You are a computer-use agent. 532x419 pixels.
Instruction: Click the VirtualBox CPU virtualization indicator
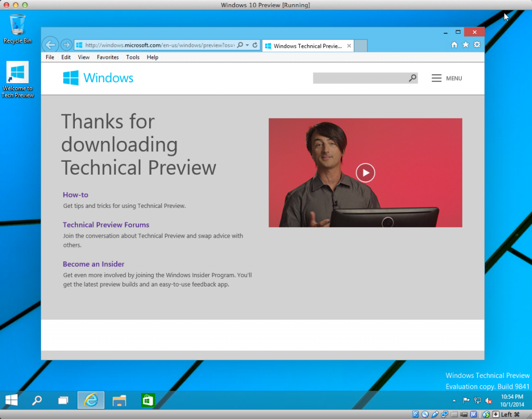474,414
